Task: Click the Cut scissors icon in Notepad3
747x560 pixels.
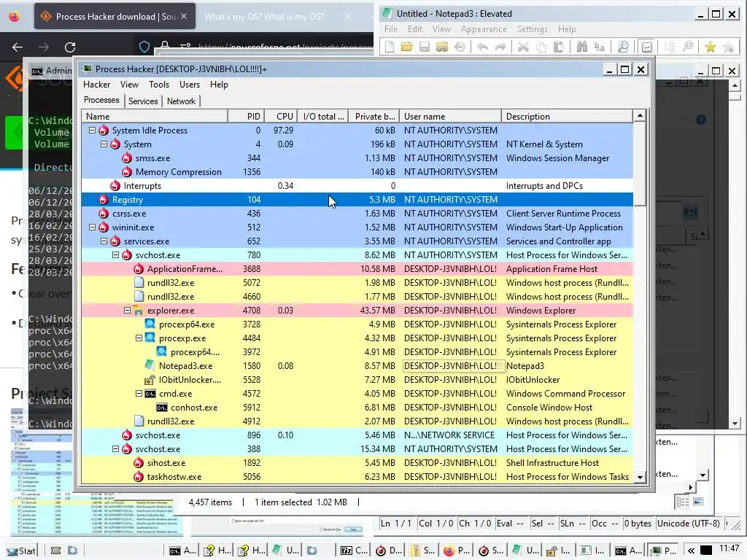Action: [523, 47]
